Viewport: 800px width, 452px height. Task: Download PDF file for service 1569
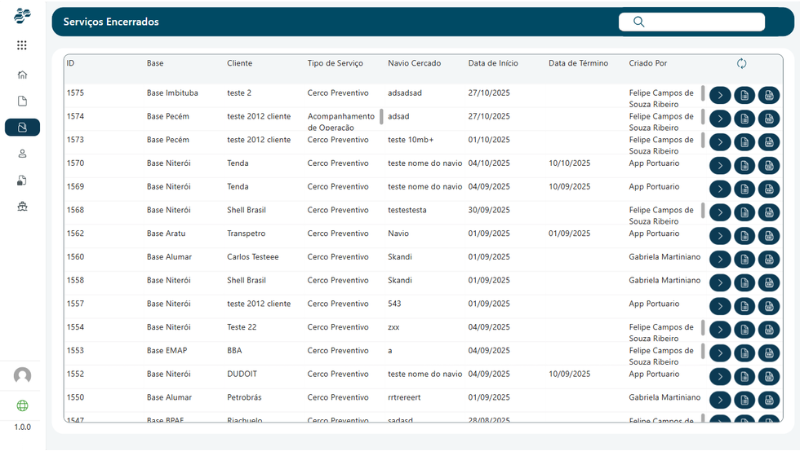[x=768, y=189]
